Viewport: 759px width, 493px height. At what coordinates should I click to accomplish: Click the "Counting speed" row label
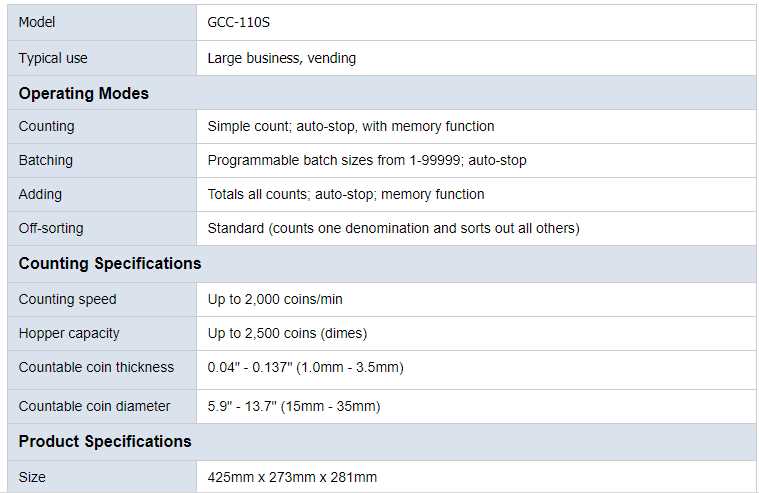coord(67,299)
